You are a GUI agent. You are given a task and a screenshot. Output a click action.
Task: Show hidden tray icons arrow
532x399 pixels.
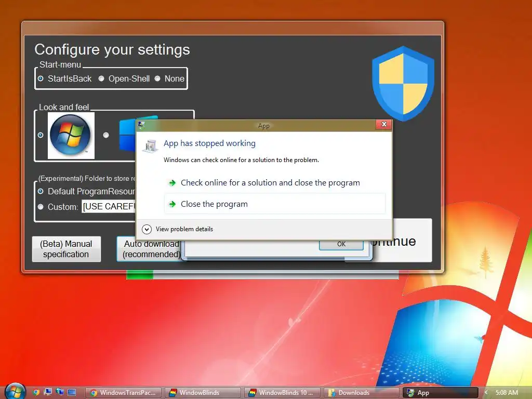[486, 393]
